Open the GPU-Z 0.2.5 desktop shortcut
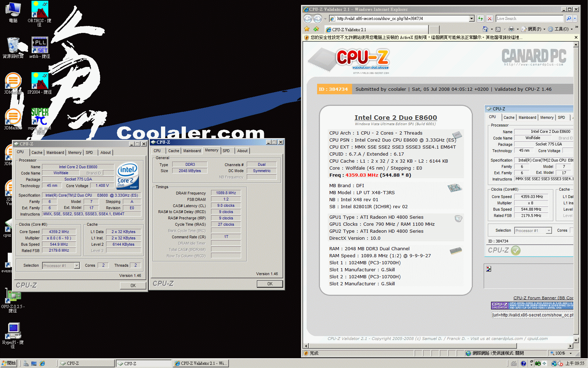Screen dimensions: 588x368 click(13, 300)
